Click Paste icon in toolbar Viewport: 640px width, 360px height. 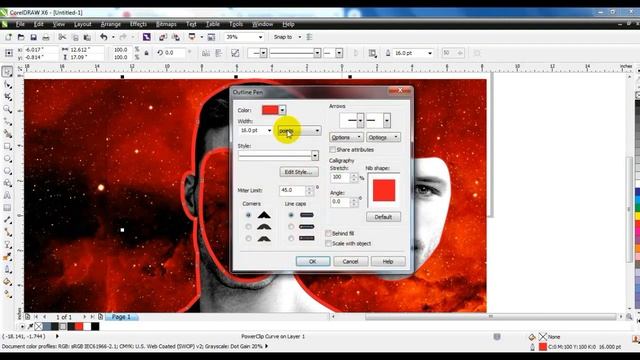tap(87, 37)
